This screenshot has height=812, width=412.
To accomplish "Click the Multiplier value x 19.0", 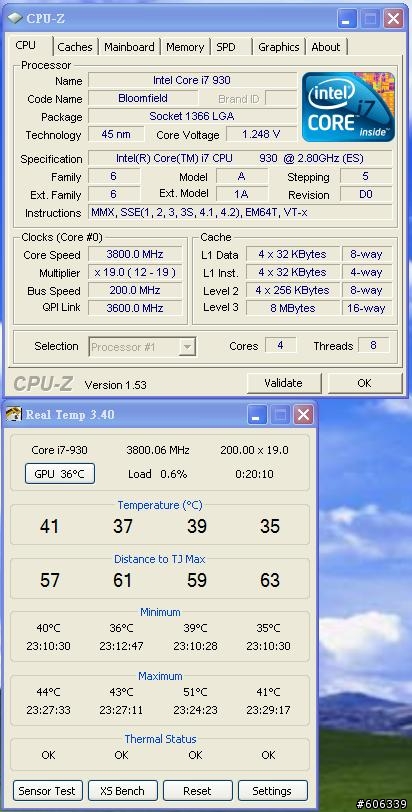I will [135, 272].
